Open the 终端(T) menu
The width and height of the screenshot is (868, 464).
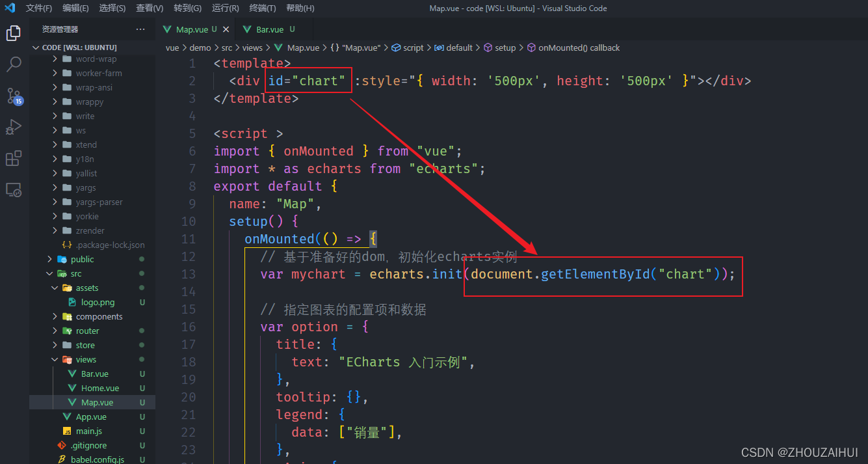click(263, 8)
